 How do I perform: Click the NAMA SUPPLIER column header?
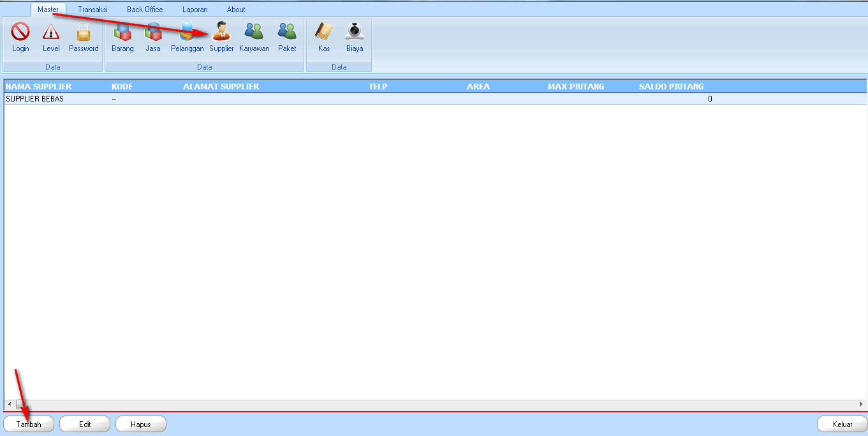pyautogui.click(x=38, y=86)
